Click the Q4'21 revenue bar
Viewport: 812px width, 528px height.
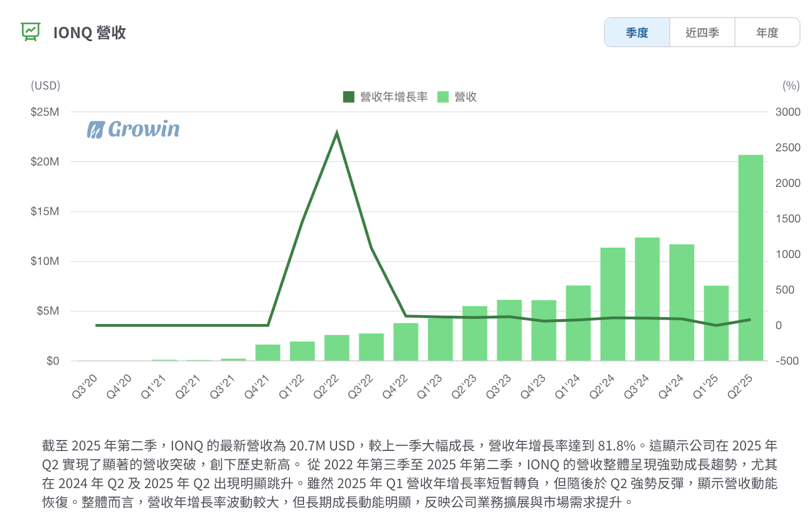point(268,353)
